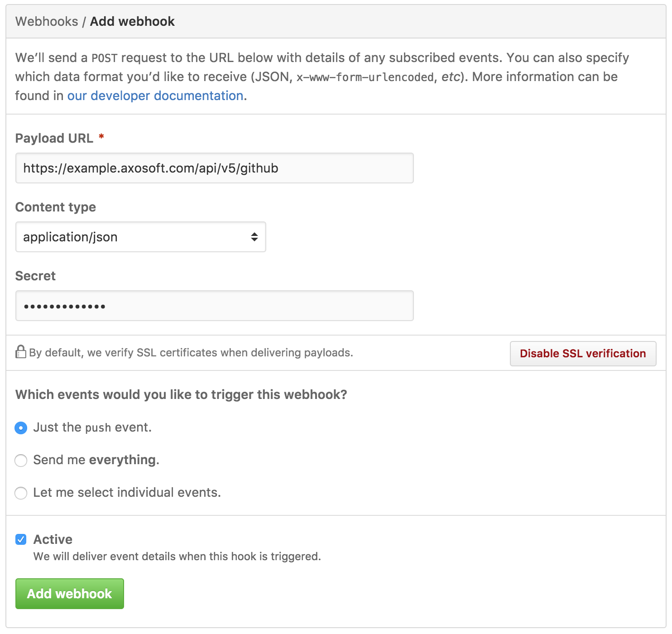Click the red asterisk next to Payload URL
Screen dimensions: 672x634
pos(101,137)
